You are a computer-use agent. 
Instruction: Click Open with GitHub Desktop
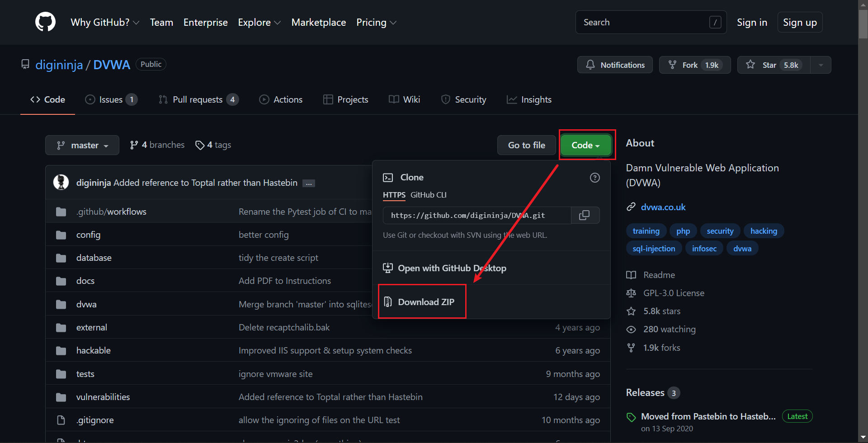(x=445, y=268)
